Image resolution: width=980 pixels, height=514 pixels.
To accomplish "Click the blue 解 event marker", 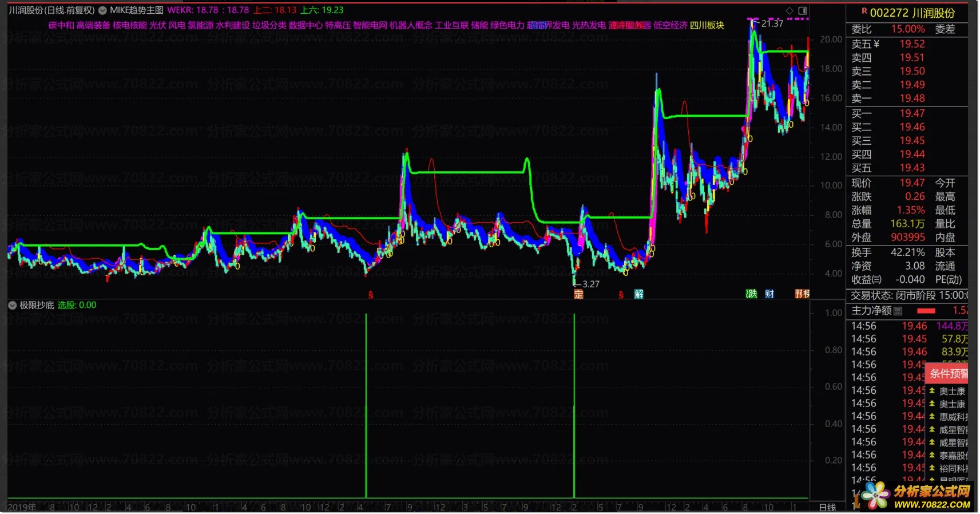I will pyautogui.click(x=639, y=294).
